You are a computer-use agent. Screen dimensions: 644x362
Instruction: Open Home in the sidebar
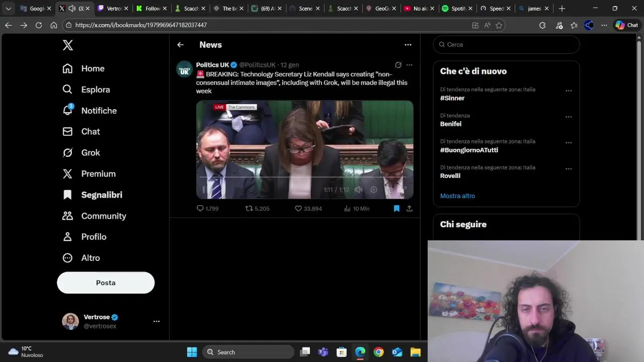[x=84, y=68]
